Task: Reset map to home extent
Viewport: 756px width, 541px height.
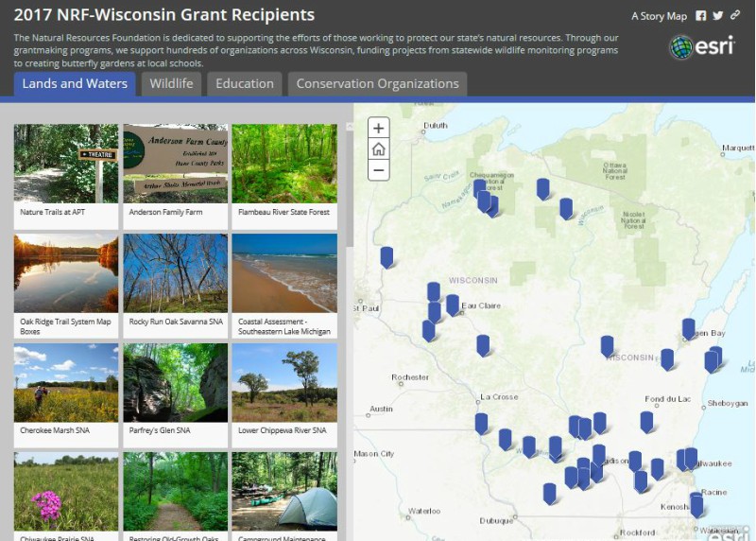Action: [x=379, y=149]
